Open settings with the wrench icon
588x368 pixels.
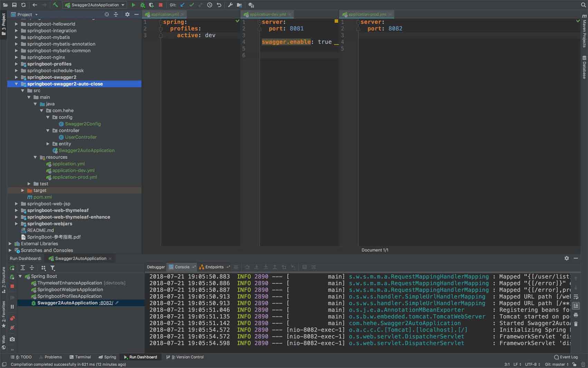pyautogui.click(x=230, y=5)
